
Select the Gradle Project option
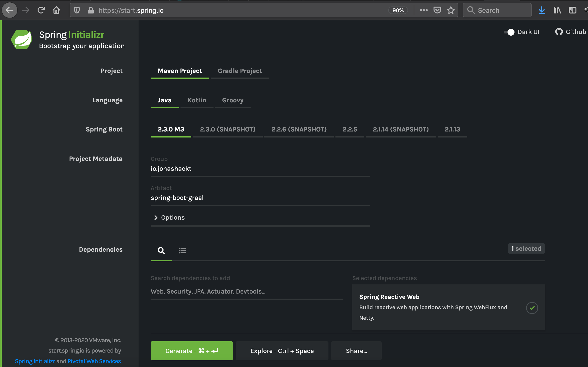pos(240,71)
